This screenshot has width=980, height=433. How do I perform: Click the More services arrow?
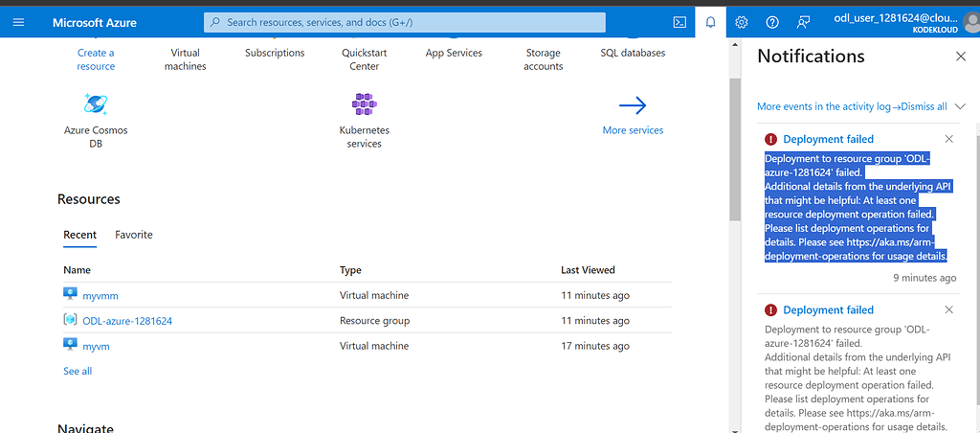pos(633,105)
